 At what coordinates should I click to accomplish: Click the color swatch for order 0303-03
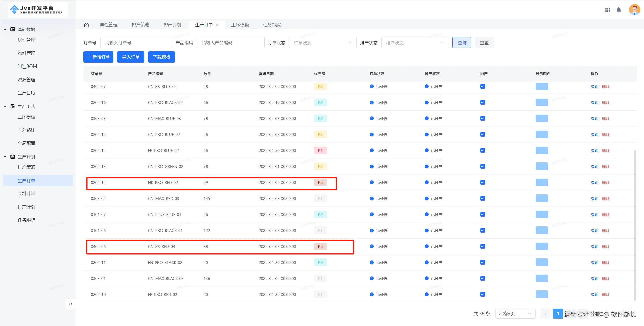542,118
